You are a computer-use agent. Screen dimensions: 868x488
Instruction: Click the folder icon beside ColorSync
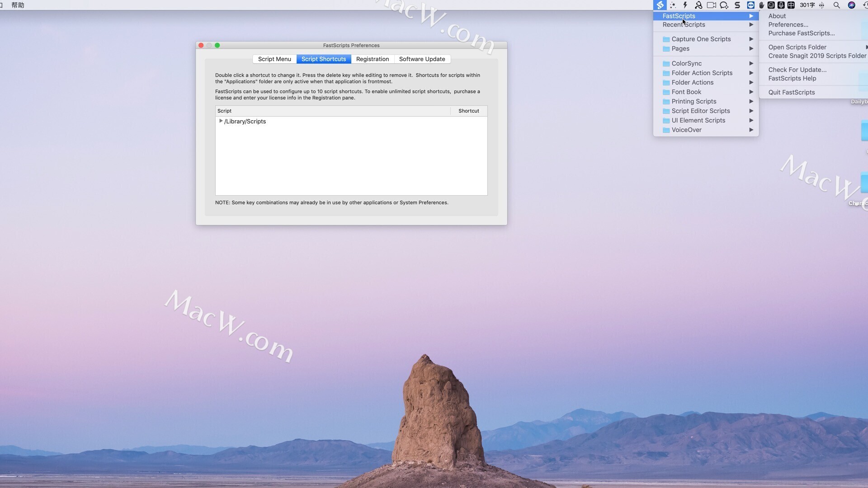click(x=666, y=64)
